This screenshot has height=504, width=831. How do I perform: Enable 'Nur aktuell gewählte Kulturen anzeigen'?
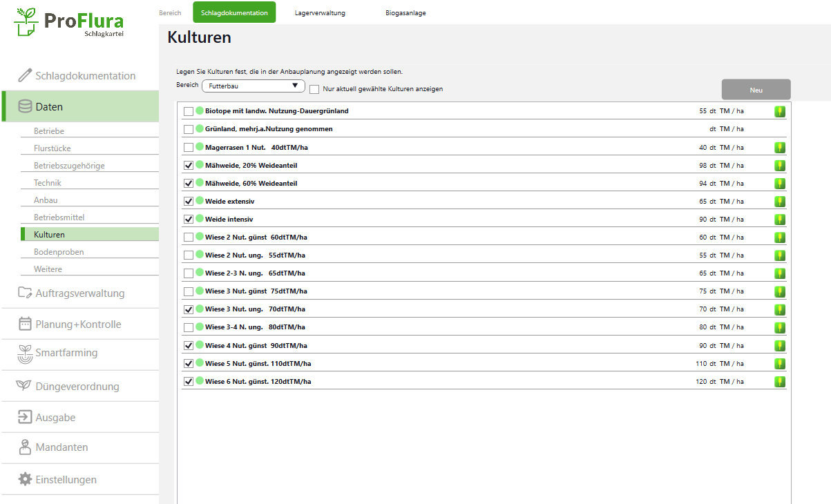(x=314, y=89)
